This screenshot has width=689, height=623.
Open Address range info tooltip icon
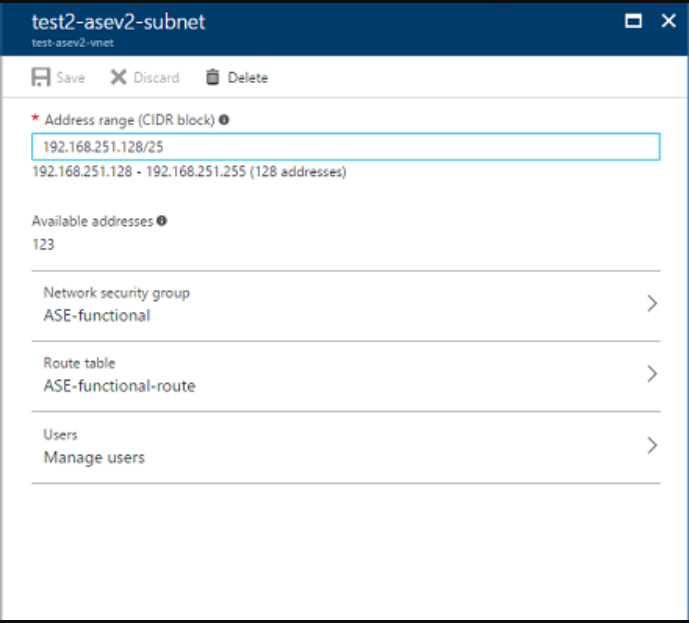click(224, 120)
